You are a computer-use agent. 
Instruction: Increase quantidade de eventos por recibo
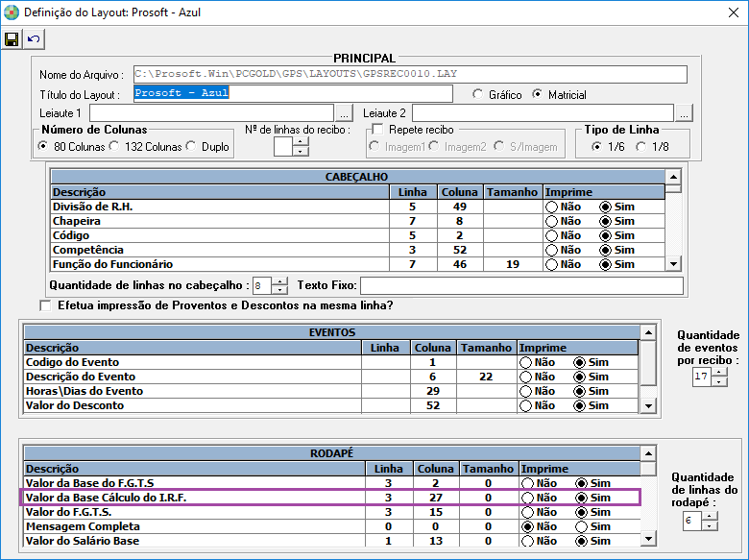click(719, 372)
